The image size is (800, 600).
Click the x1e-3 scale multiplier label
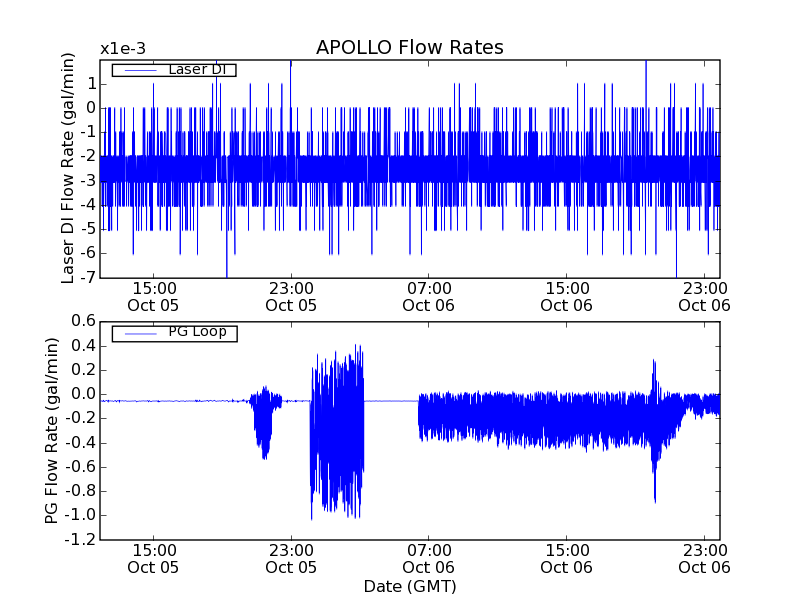point(126,49)
